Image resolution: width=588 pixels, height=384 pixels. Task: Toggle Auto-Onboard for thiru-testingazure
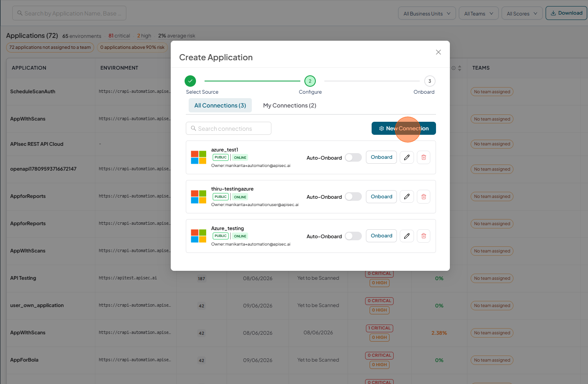coord(353,197)
